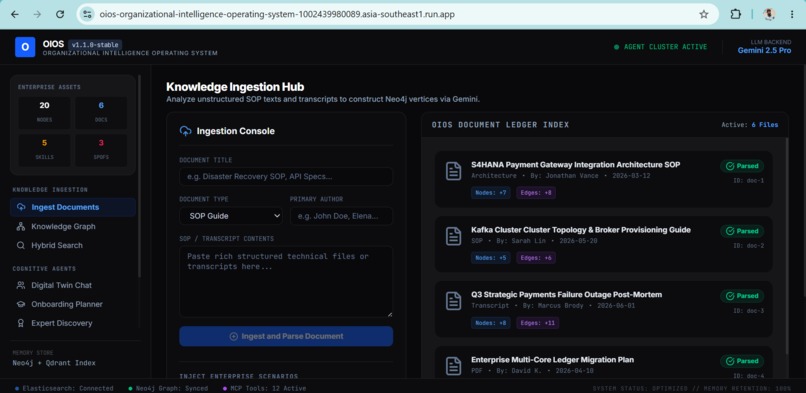The image size is (806, 393).
Task: Click the browser forward arrow
Action: click(x=37, y=14)
